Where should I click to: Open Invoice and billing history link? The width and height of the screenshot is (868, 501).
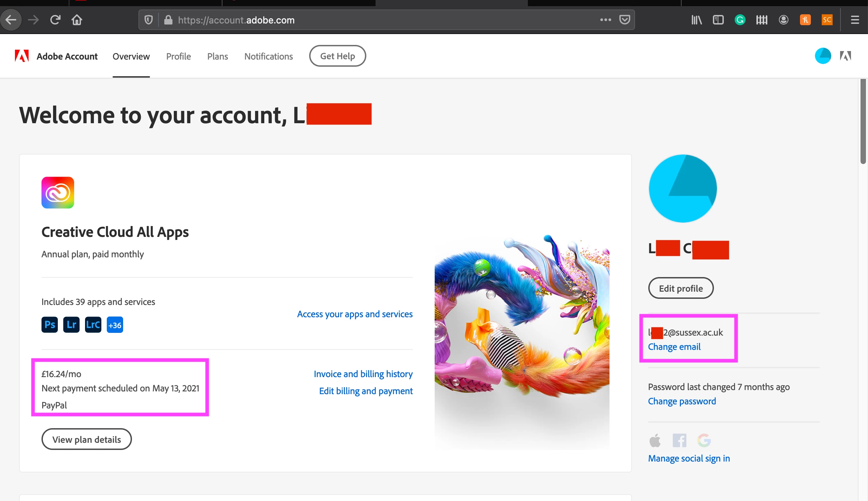coord(363,374)
